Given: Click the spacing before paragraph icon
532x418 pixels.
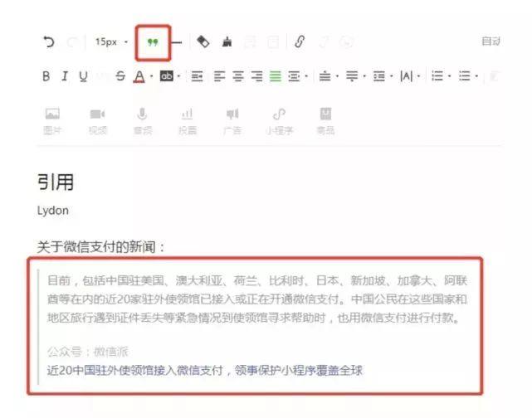Looking at the screenshot, I should pyautogui.click(x=325, y=76).
